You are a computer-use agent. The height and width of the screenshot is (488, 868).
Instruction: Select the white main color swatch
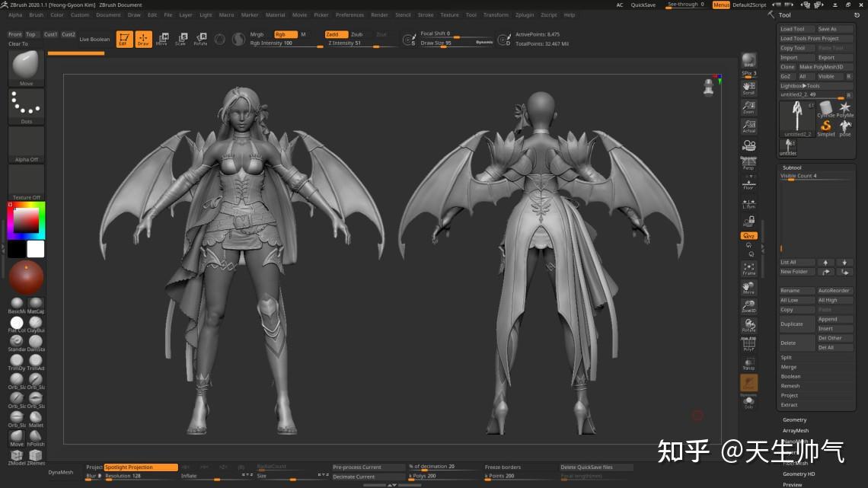pyautogui.click(x=36, y=249)
